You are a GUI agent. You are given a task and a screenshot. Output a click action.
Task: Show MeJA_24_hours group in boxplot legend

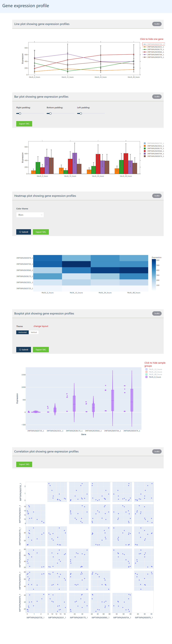click(154, 372)
